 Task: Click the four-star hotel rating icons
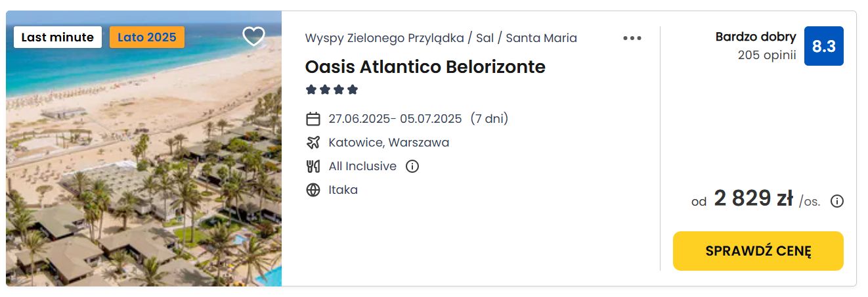[332, 89]
